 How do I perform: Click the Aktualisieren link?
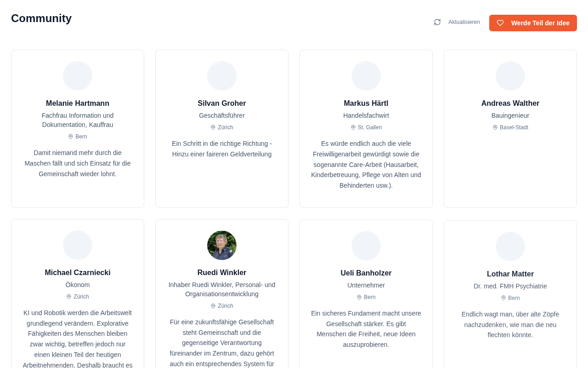(x=464, y=22)
